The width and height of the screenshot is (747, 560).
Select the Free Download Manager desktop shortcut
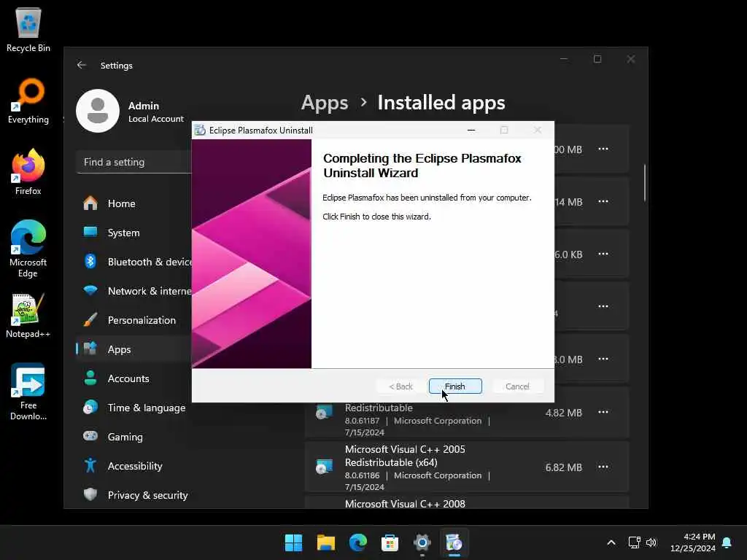click(x=28, y=392)
